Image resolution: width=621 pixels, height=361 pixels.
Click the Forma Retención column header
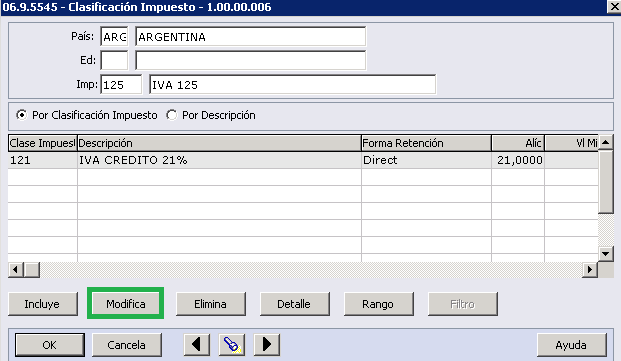[x=426, y=143]
